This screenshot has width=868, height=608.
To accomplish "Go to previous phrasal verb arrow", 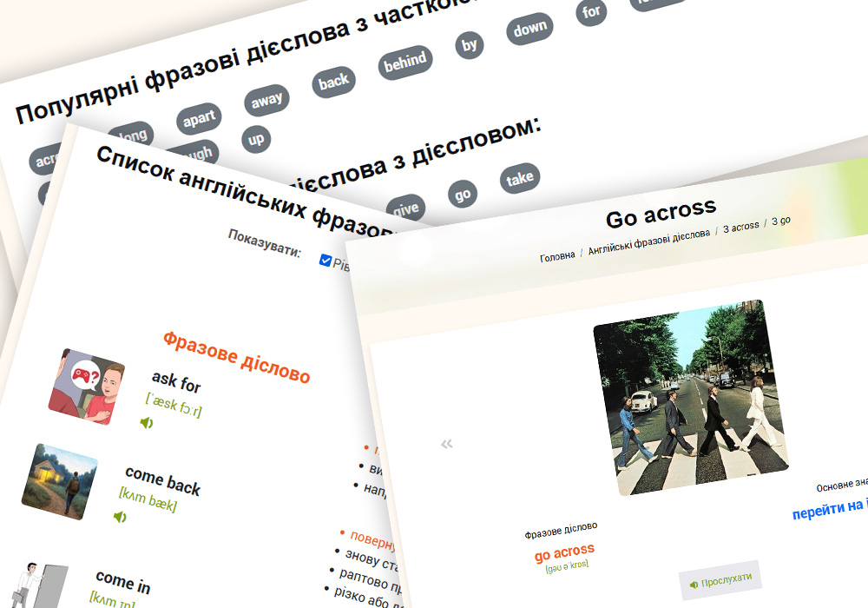I will (447, 444).
